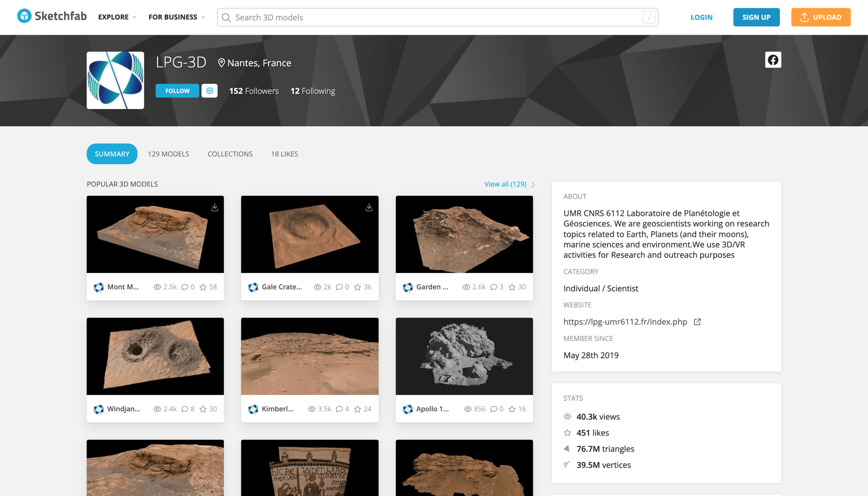Click chevron next to View all (129)
Screen dimensions: 868x496
coord(533,184)
